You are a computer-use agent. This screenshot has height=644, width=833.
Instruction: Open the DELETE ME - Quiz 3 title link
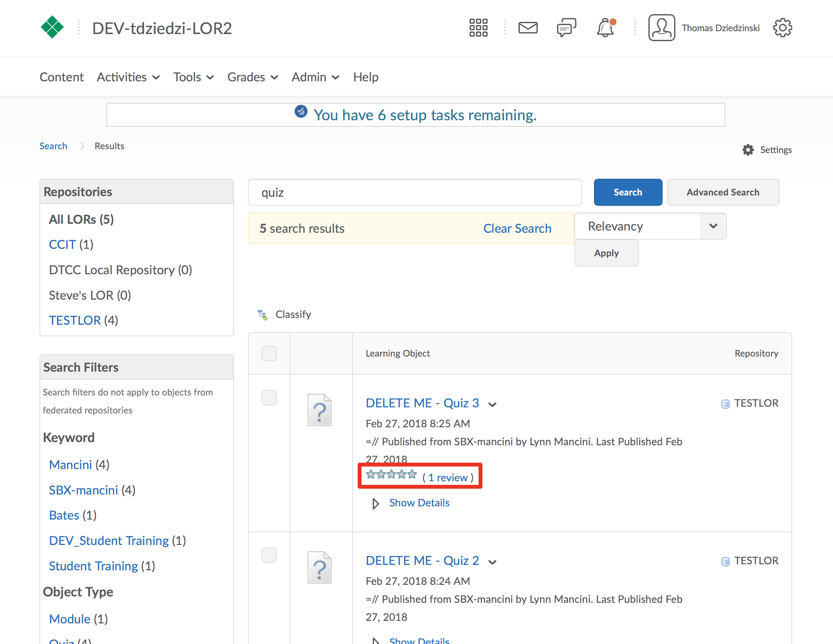click(x=422, y=403)
